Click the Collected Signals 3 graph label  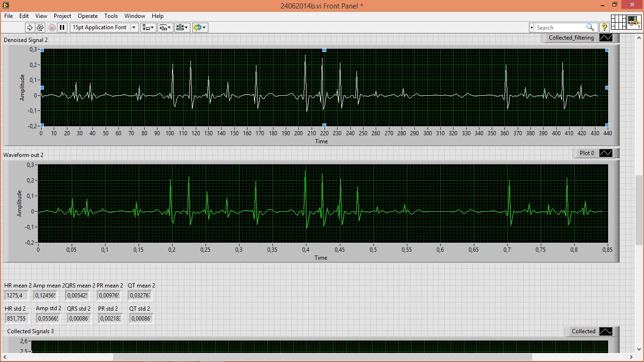(31, 331)
